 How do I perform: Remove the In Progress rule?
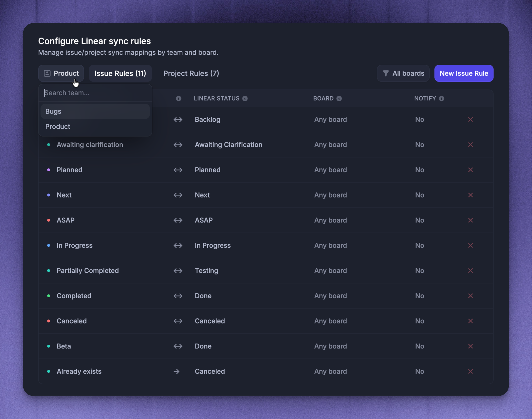470,245
